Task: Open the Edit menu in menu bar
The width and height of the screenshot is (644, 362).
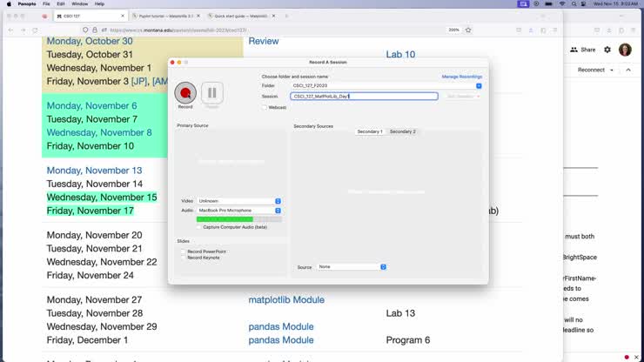Action: 59,3
